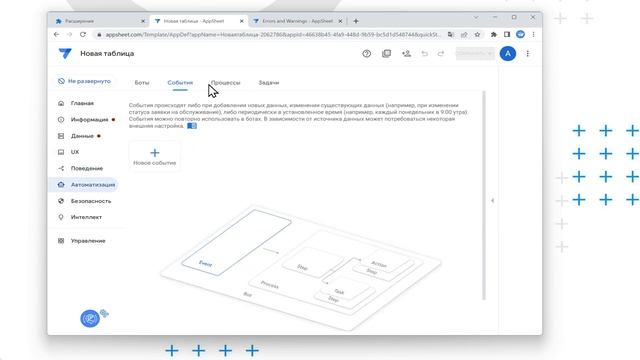The height and width of the screenshot is (360, 640).
Task: Open Безопасность section in sidebar
Action: [91, 201]
